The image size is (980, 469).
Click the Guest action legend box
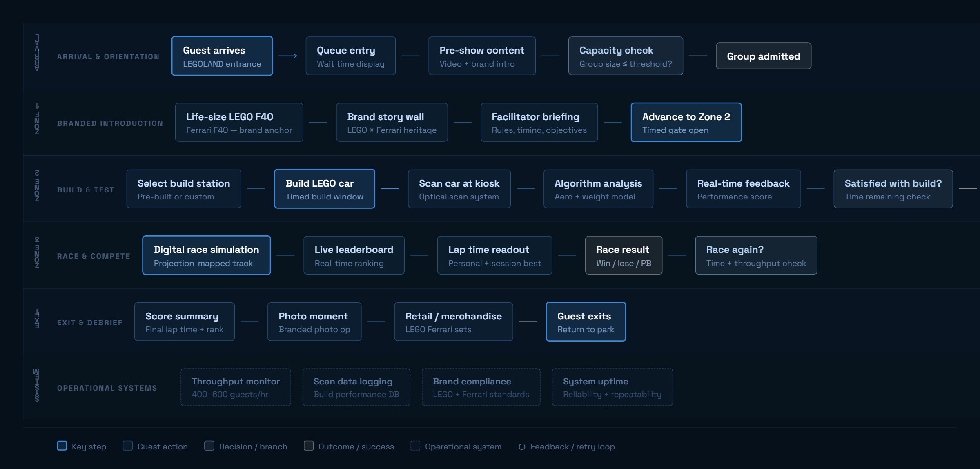click(128, 446)
